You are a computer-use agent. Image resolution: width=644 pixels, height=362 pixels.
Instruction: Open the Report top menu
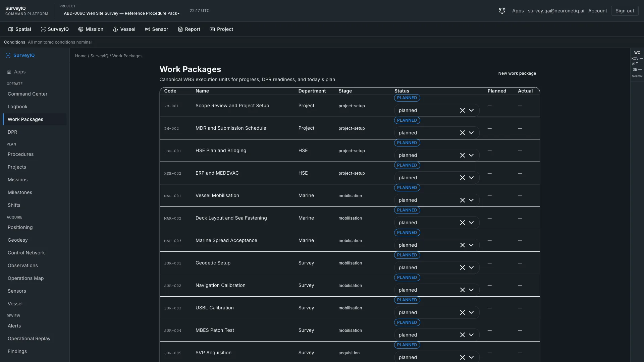pyautogui.click(x=189, y=29)
